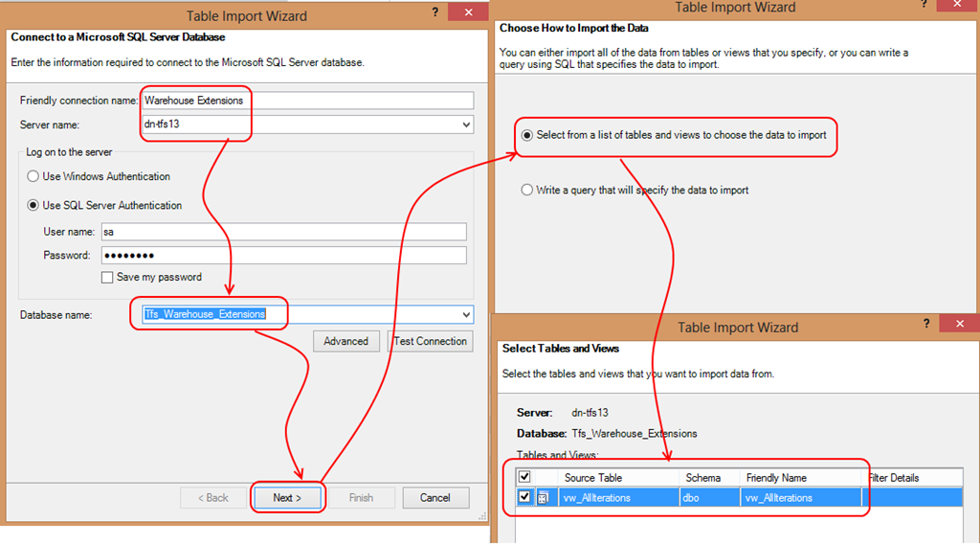Select the Write a query import option

526,190
